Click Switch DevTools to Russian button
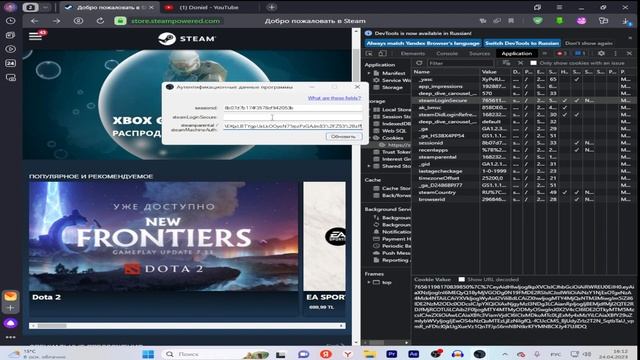The image size is (640, 360). click(x=522, y=43)
